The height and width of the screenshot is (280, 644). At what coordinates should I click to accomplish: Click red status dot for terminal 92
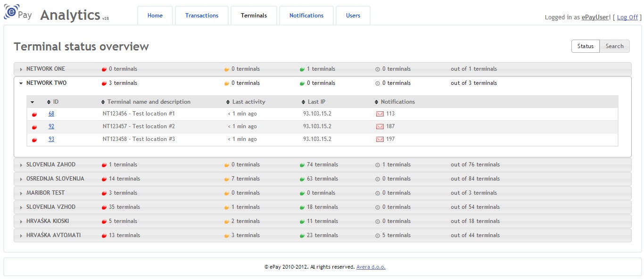tap(34, 127)
